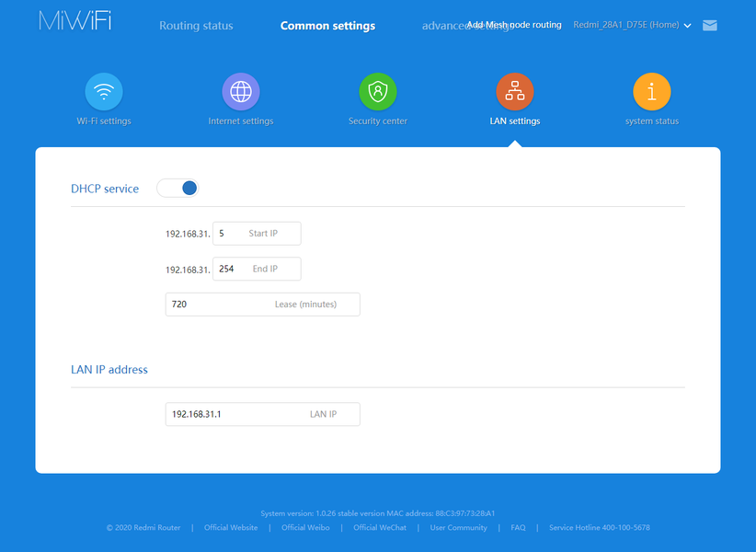This screenshot has width=756, height=552.
Task: Click Add Mesh node routing link
Action: 514,25
